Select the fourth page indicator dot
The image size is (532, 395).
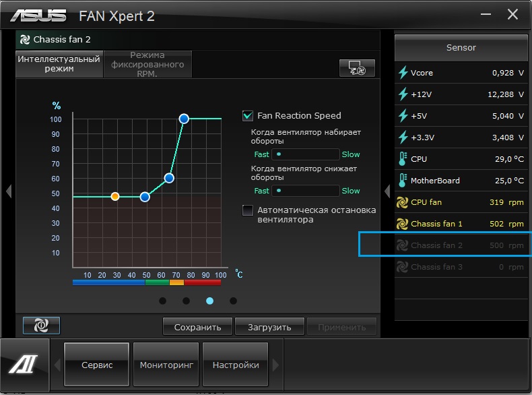(x=233, y=301)
